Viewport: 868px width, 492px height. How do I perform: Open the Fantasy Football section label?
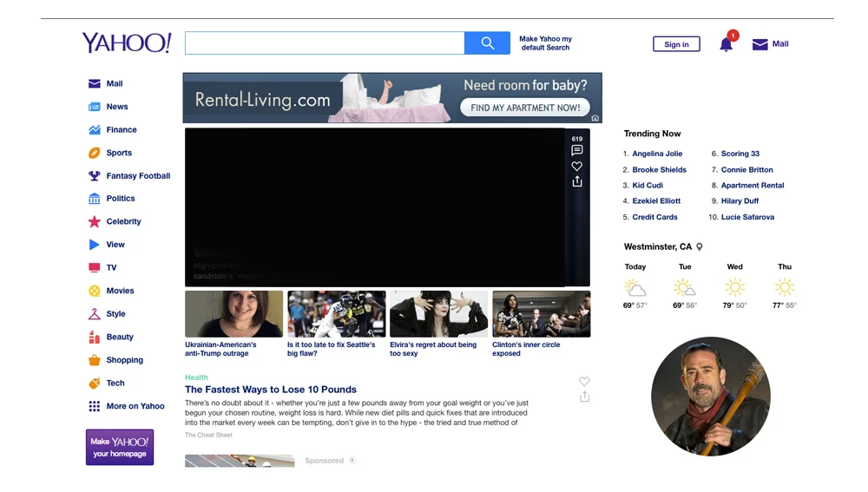pos(138,176)
